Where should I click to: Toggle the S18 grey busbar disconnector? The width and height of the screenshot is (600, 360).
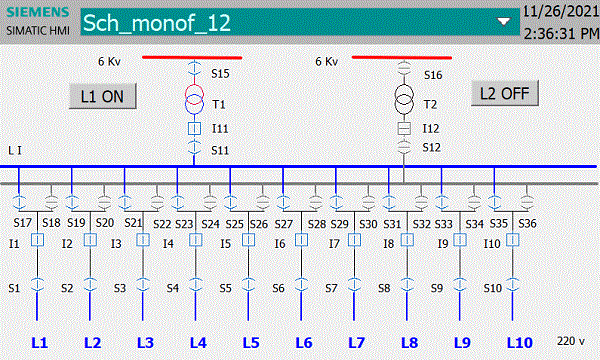tap(51, 202)
